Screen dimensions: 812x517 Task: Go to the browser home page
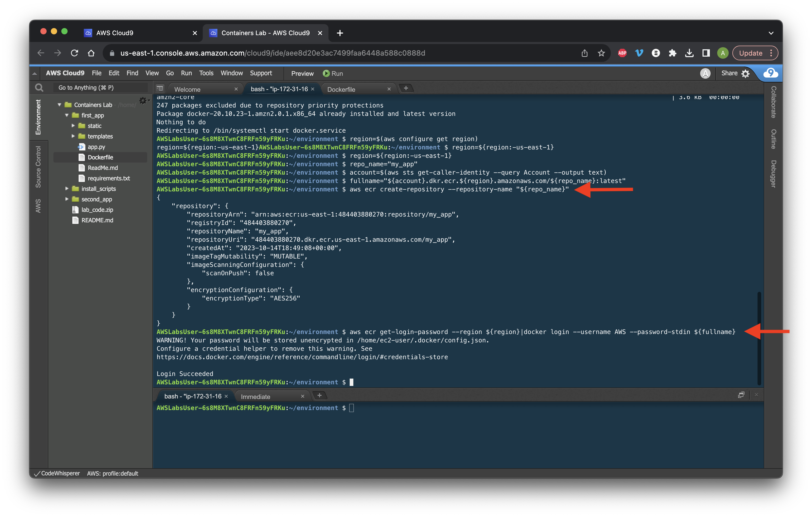(91, 53)
